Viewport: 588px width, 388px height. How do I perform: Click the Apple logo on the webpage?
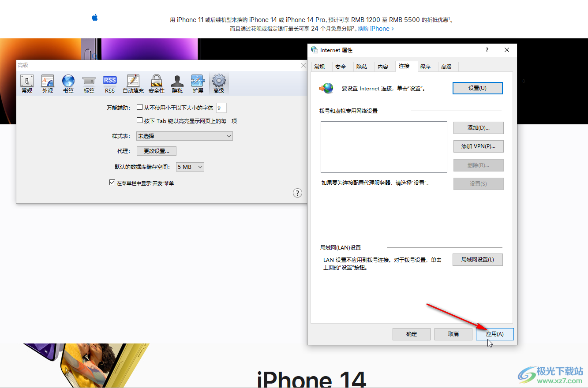(94, 18)
